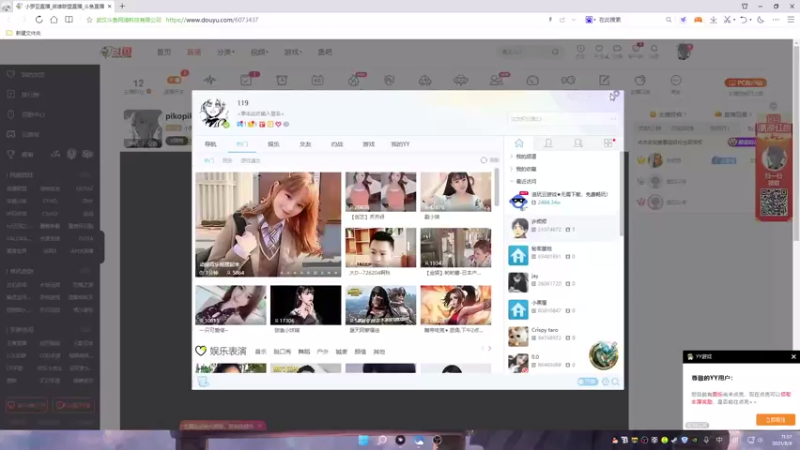
Task: Click the heartbeat pulse icon in Douyu toolbar
Action: [x=210, y=80]
